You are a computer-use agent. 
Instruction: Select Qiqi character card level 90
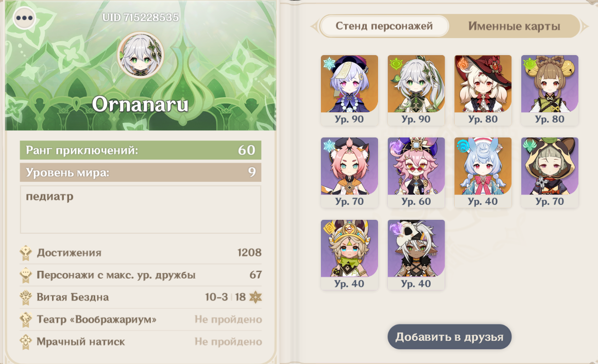click(x=349, y=90)
